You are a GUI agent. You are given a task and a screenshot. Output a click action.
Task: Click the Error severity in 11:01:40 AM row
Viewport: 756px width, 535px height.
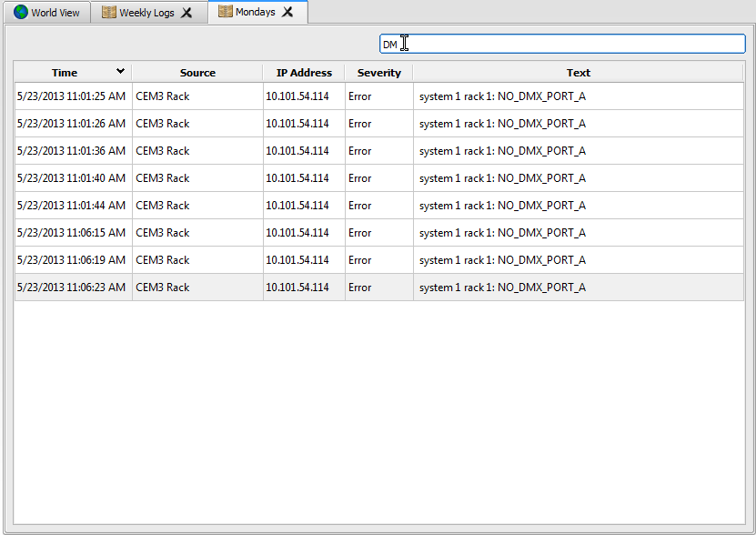[359, 178]
